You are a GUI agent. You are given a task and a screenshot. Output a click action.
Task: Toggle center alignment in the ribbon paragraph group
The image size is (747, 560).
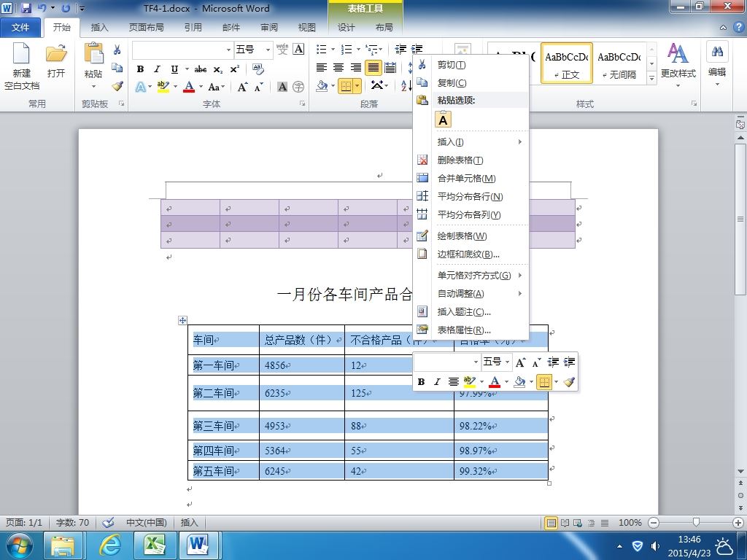click(338, 68)
